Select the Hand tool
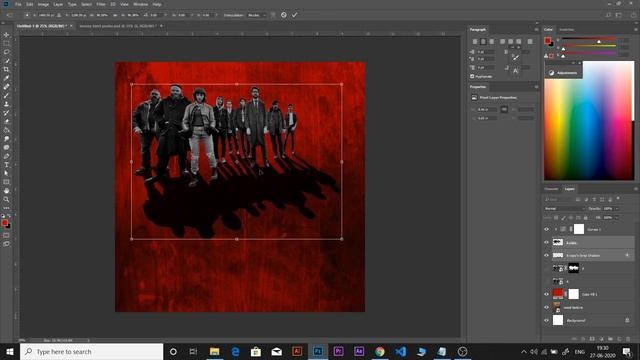 pos(6,191)
